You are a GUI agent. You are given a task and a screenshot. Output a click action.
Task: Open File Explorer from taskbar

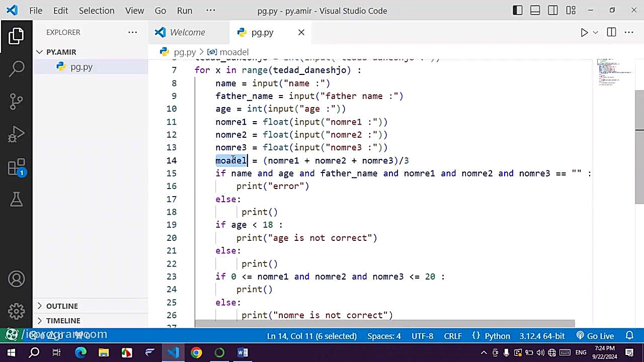point(104,352)
